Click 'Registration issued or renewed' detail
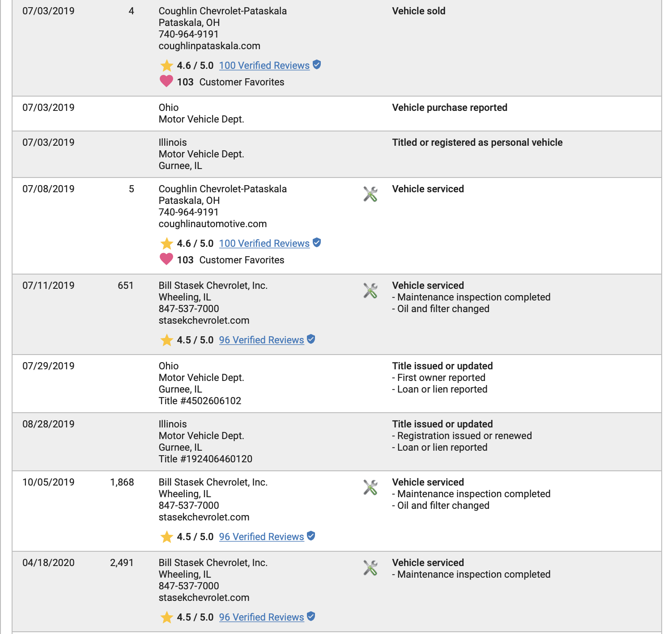This screenshot has width=672, height=634. point(464,436)
